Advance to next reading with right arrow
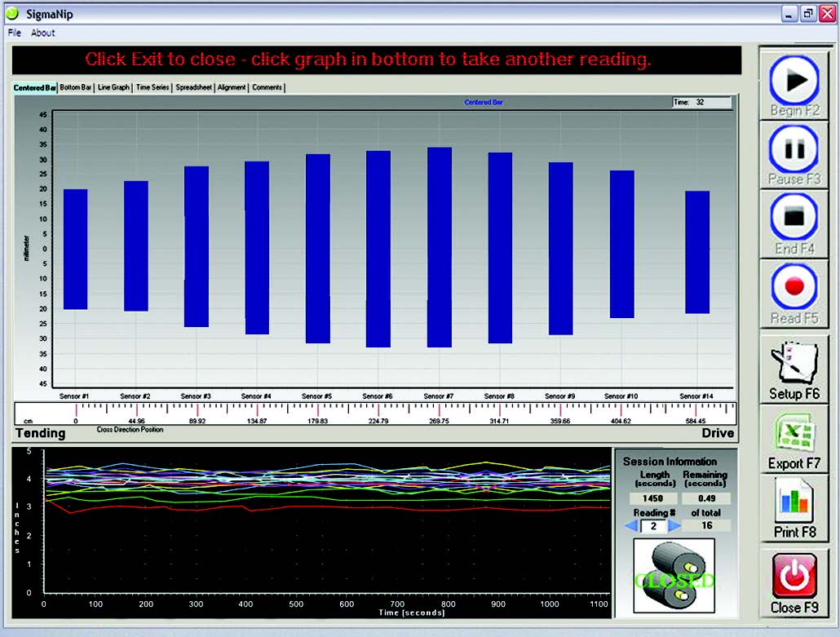 click(674, 526)
